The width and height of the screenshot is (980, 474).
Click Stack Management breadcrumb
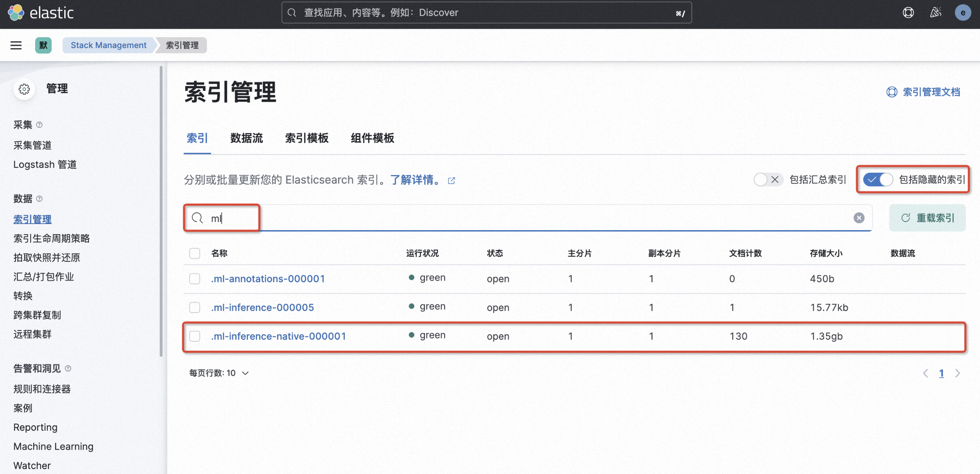(108, 45)
